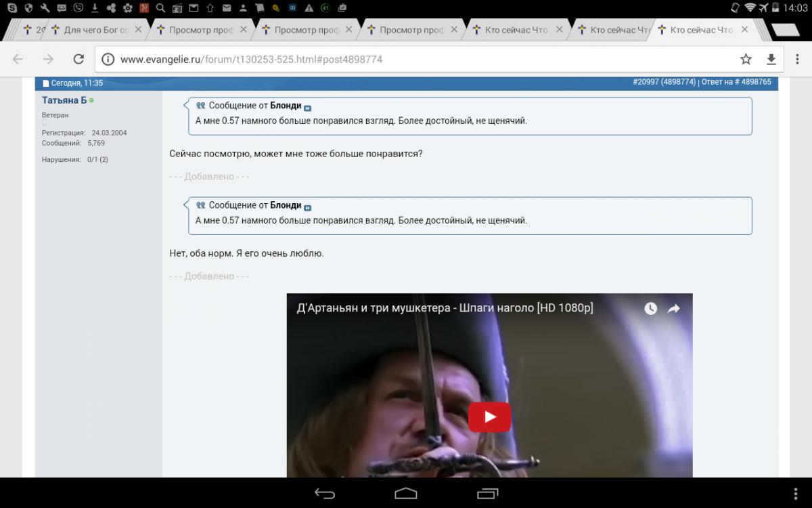Reload the page with the refresh icon
This screenshot has width=812, height=508.
tap(78, 59)
